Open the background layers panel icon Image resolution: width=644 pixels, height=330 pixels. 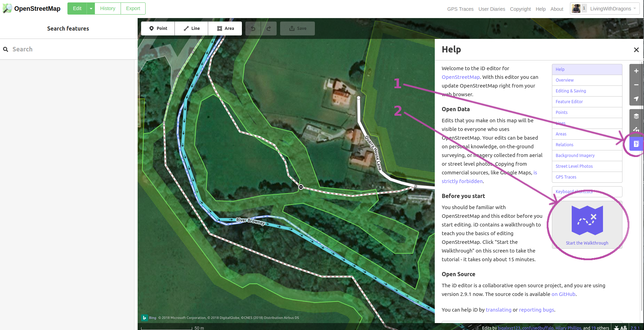636,116
